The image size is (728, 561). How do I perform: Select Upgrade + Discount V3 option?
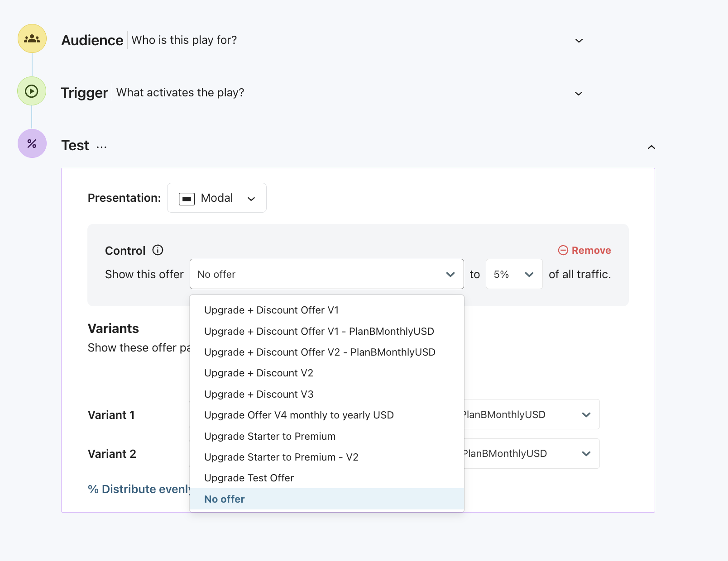coord(327,394)
